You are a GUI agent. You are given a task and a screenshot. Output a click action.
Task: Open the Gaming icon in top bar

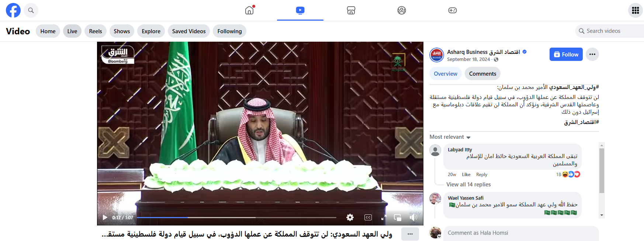click(x=452, y=10)
